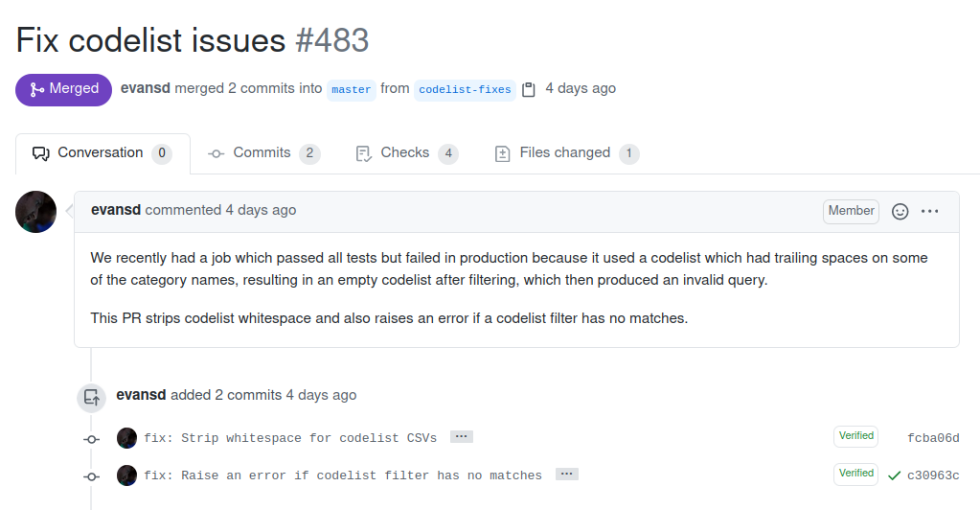Click Verified badge on second commit
The image size is (980, 510).
[855, 474]
